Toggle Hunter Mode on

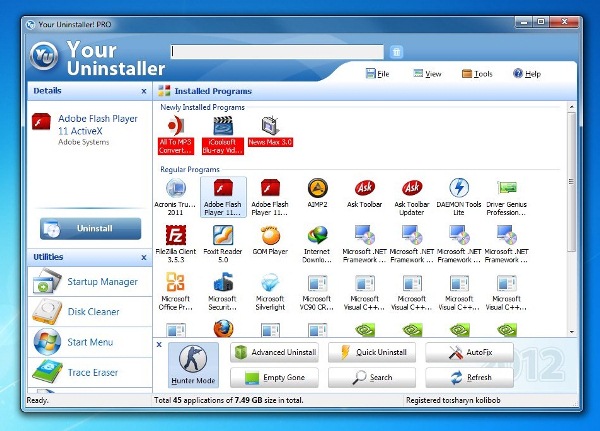193,364
